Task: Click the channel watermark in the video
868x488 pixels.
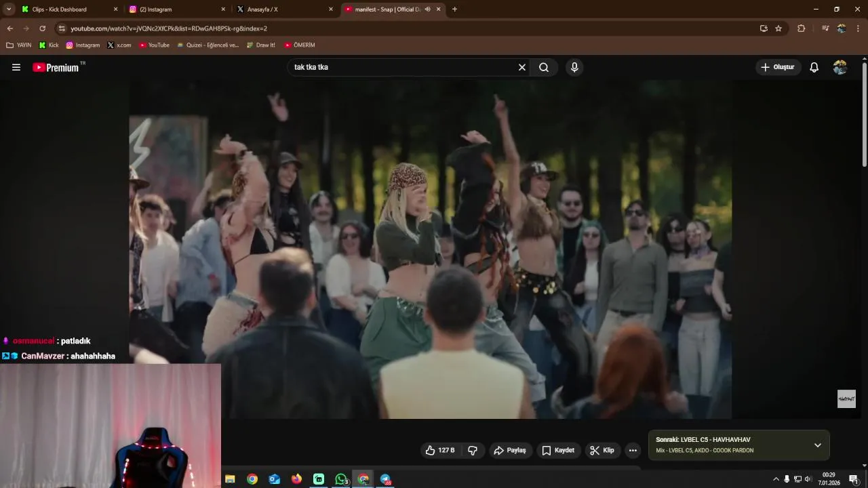Action: tap(846, 399)
